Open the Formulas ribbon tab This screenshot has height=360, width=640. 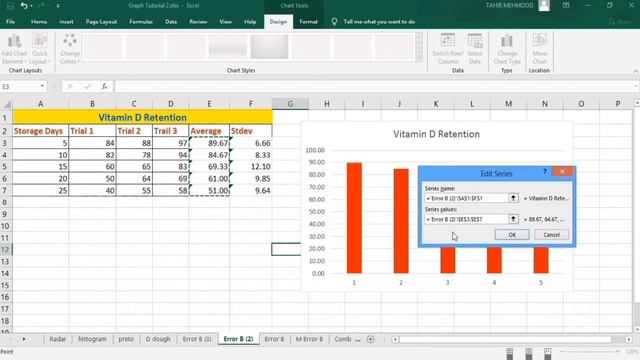[141, 22]
